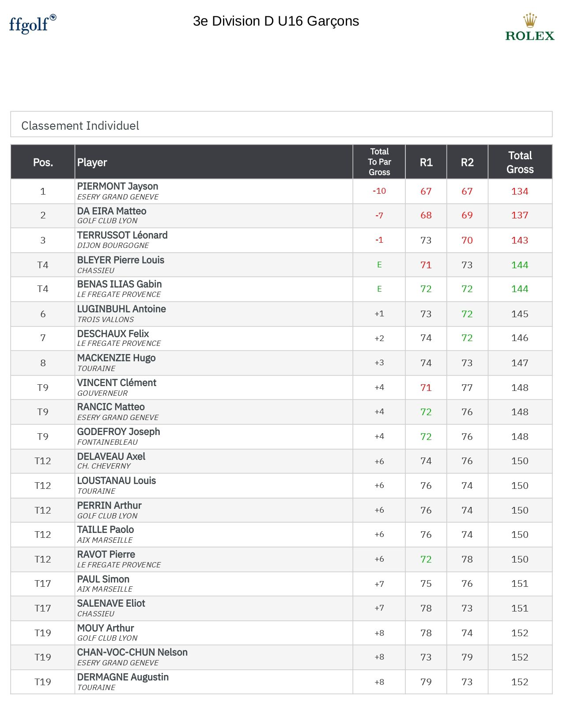Open LUGINBUHL Antoine player entry

tap(121, 309)
